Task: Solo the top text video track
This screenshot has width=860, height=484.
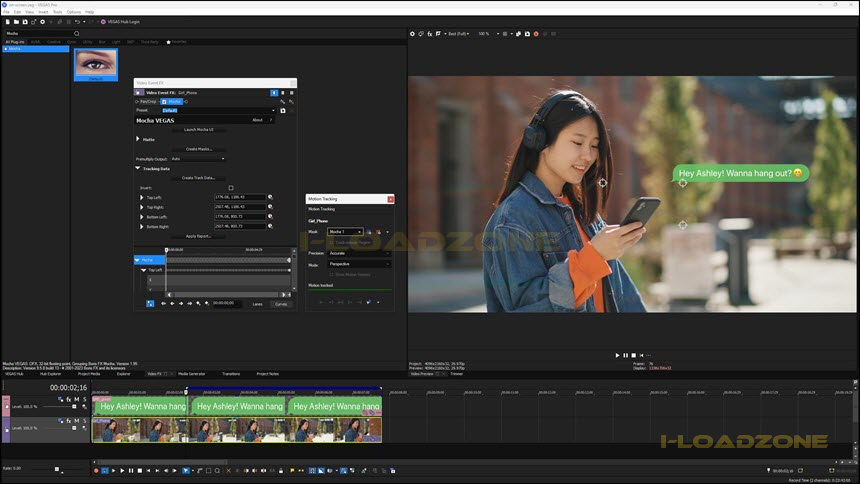Action: click(84, 399)
